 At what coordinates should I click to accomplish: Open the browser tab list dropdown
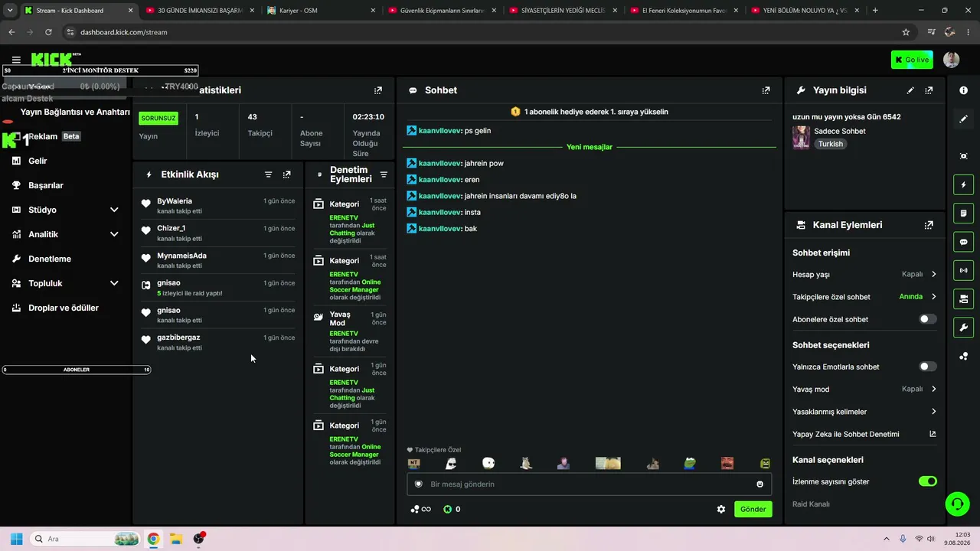10,11
